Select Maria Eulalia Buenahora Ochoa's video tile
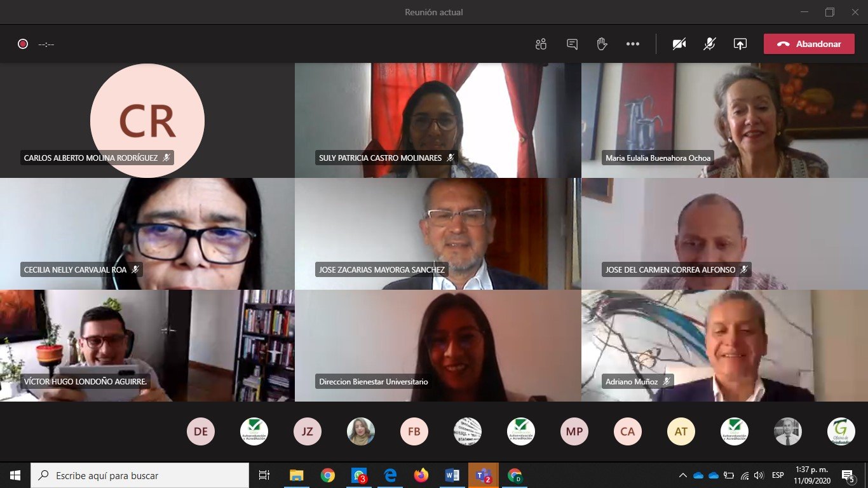The width and height of the screenshot is (868, 488). pyautogui.click(x=724, y=120)
